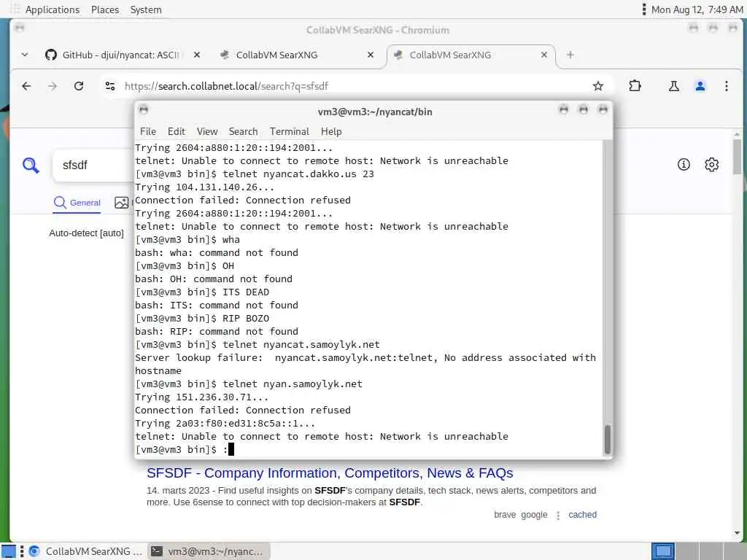Open a new browser tab with plus

coord(570,55)
